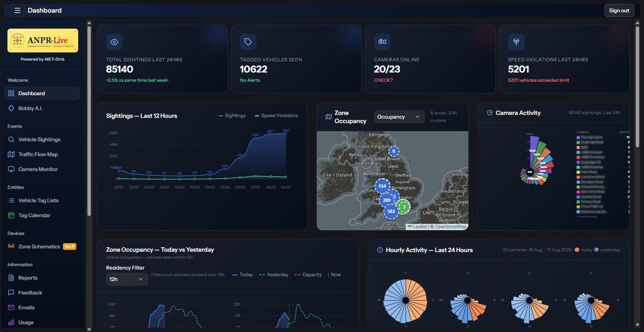Viewport: 644px width, 332px height.
Task: Toggle the Speed Violations legend series
Action: (276, 116)
